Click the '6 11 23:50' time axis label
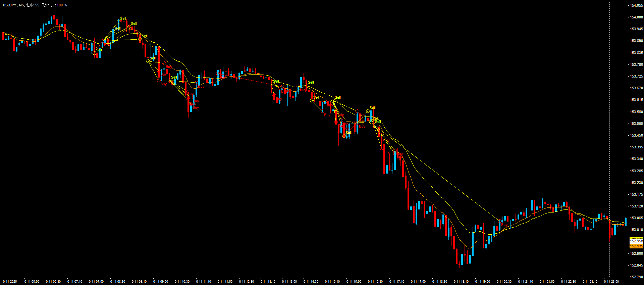The height and width of the screenshot is (285, 644). pyautogui.click(x=611, y=282)
